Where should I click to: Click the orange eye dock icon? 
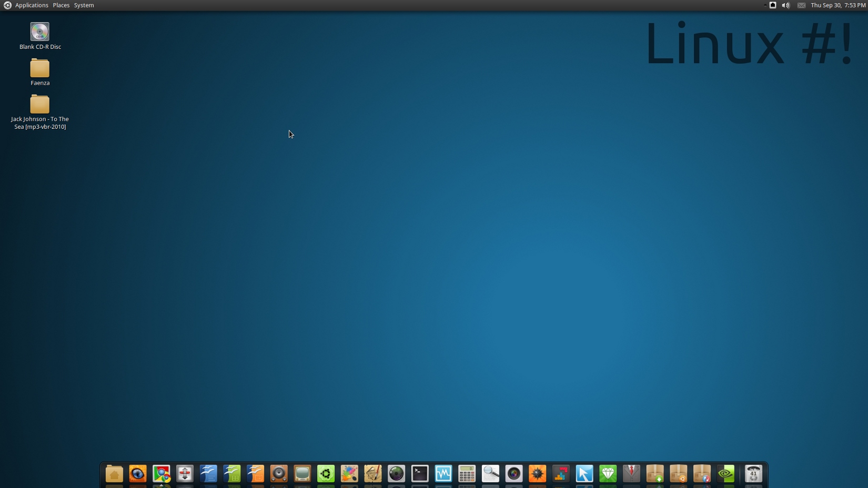(138, 474)
